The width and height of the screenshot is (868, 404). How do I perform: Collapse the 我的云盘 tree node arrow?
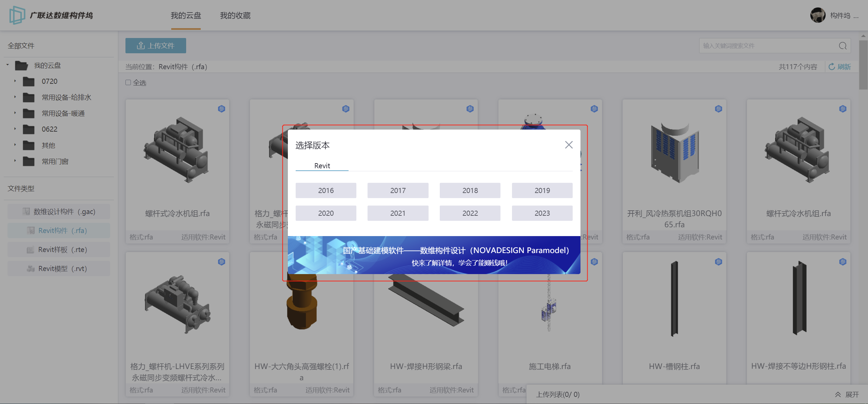tap(7, 65)
